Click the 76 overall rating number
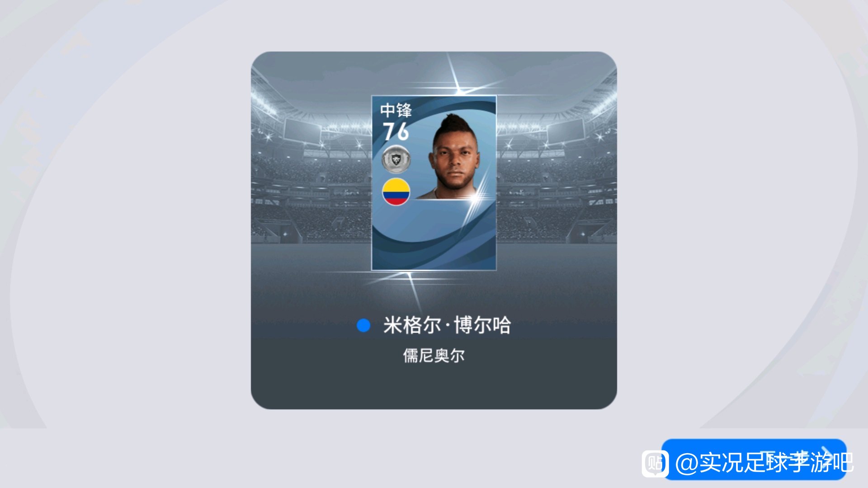868x488 pixels. [x=396, y=131]
